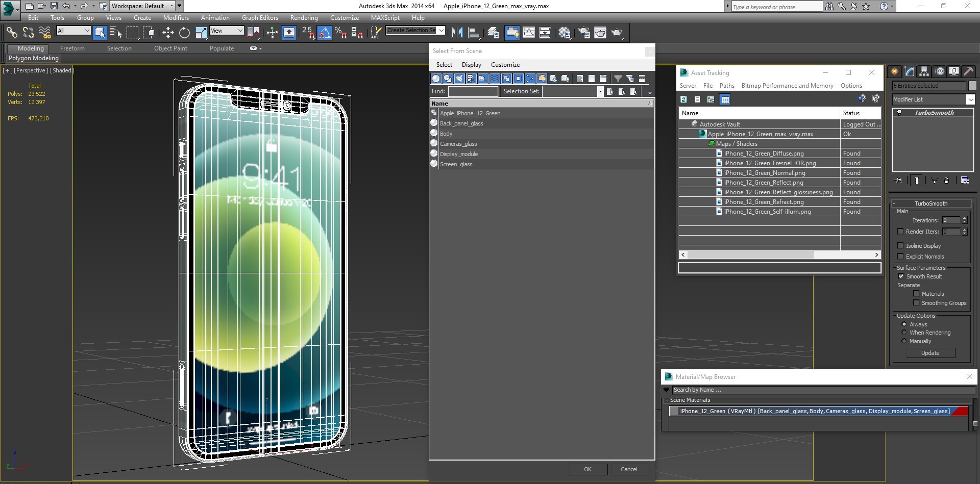Click Cancel in Select From Scene dialog

(629, 469)
